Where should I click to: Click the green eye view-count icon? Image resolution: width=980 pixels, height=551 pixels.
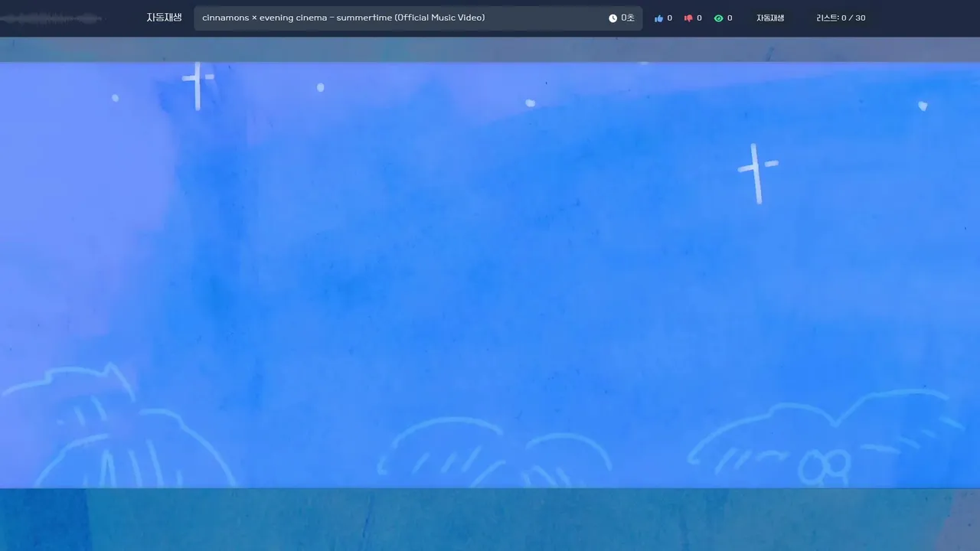pyautogui.click(x=718, y=18)
